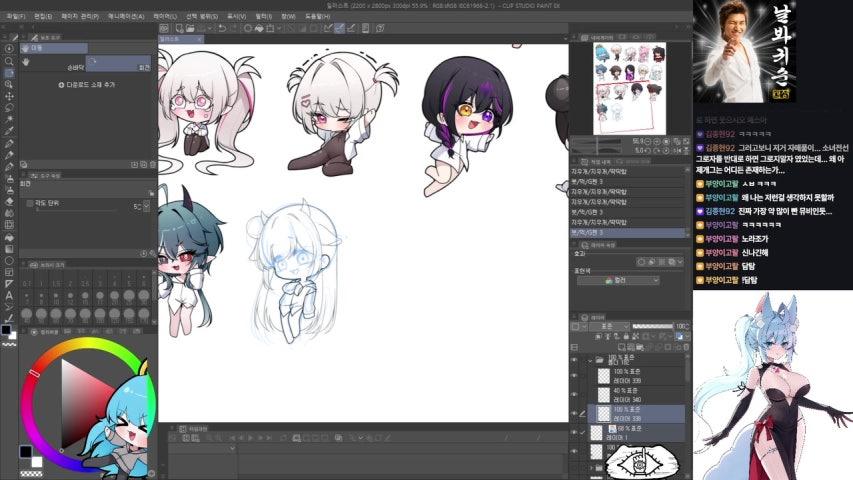Viewport: 853px width, 480px height.
Task: Select the Zoom magnifier tool
Action: pyautogui.click(x=8, y=62)
